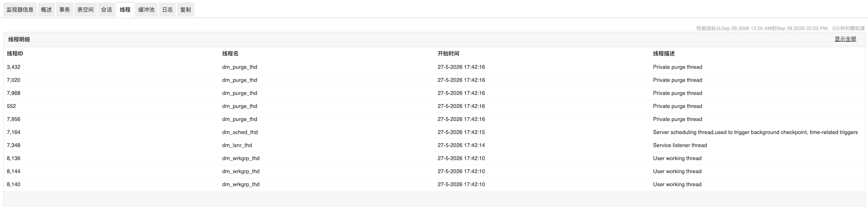Viewport: 868px width, 209px height.
Task: Click the active 线程 tab
Action: (x=125, y=10)
